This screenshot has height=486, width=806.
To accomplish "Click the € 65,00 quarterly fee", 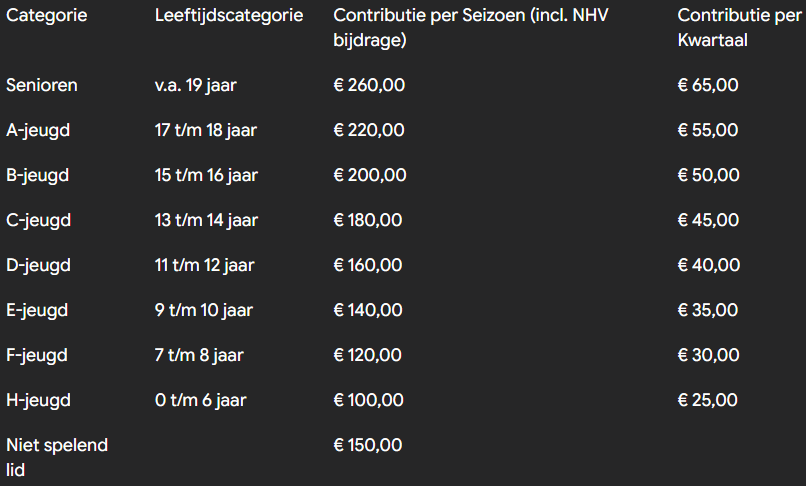I will pos(708,85).
